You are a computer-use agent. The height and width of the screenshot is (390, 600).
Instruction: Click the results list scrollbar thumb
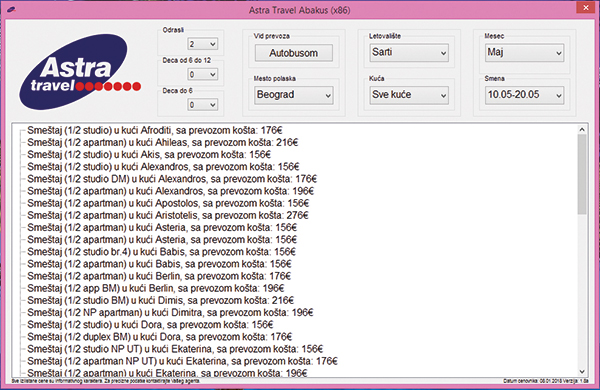(582, 174)
